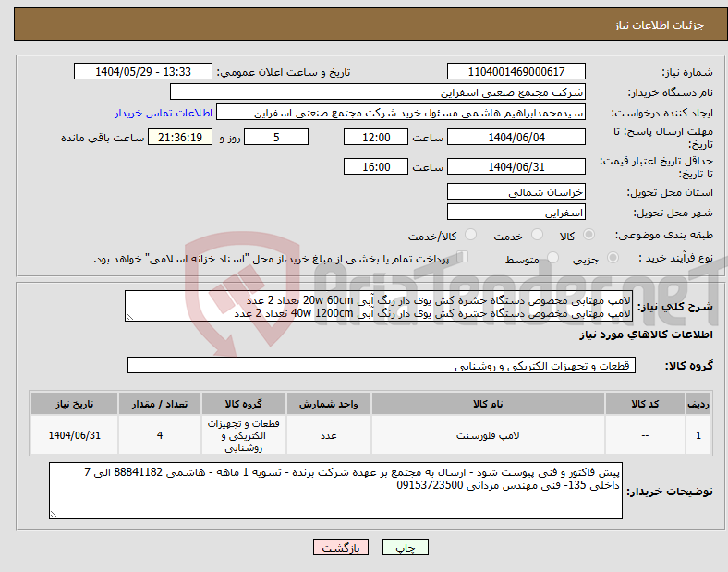This screenshot has width=728, height=572.
Task: Click the goods group cell in table row
Action: (x=244, y=435)
